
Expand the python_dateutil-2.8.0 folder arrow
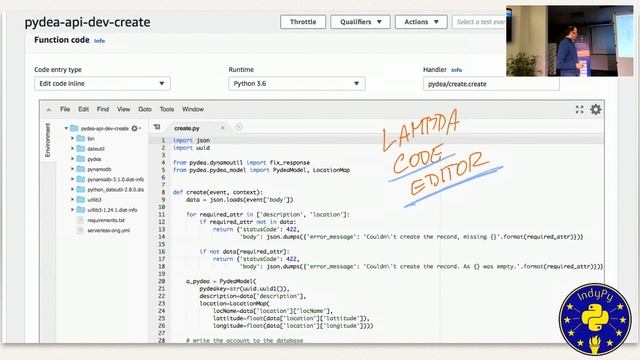point(73,189)
